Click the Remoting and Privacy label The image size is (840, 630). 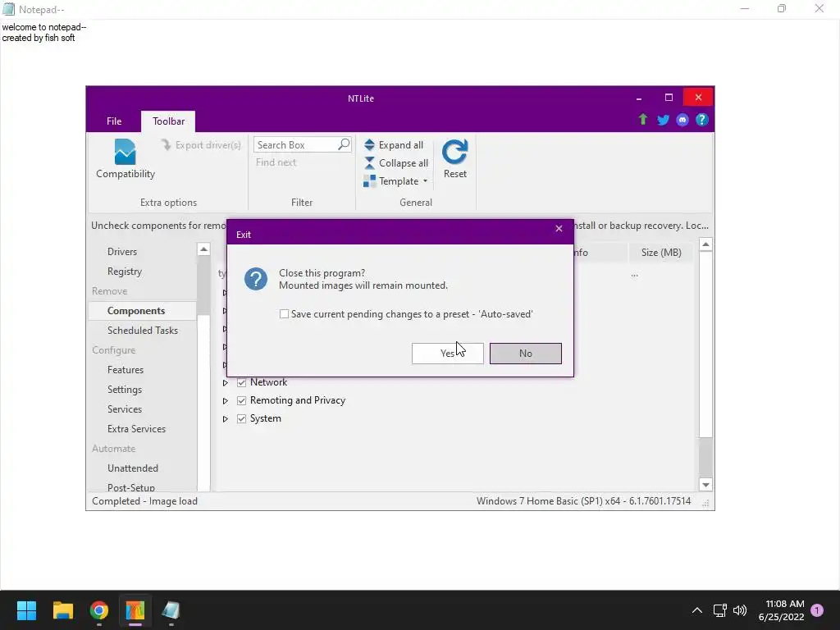[298, 400]
